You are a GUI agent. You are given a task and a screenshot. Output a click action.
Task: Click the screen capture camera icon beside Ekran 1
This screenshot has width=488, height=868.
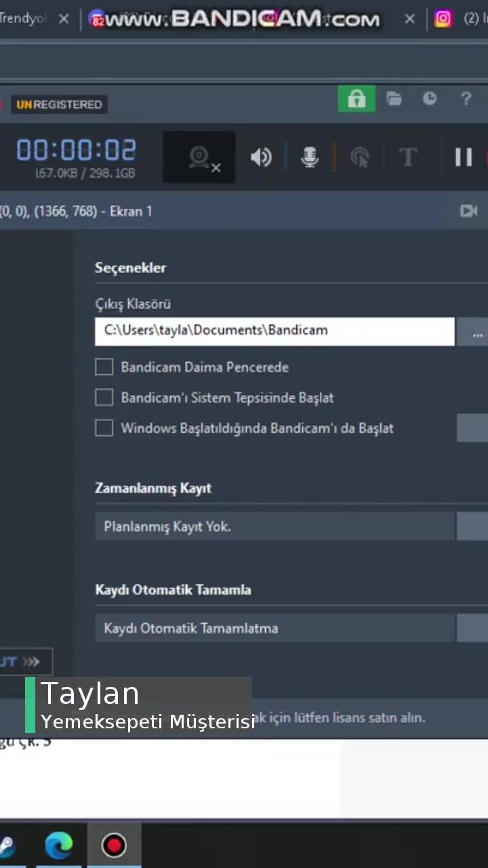(x=468, y=211)
